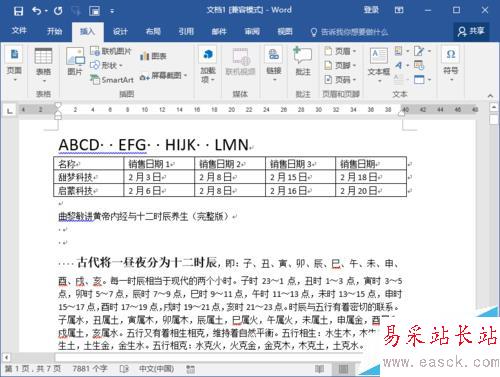The image size is (500, 377).
Task: Insert a 文本框 text box
Action: pyautogui.click(x=379, y=65)
